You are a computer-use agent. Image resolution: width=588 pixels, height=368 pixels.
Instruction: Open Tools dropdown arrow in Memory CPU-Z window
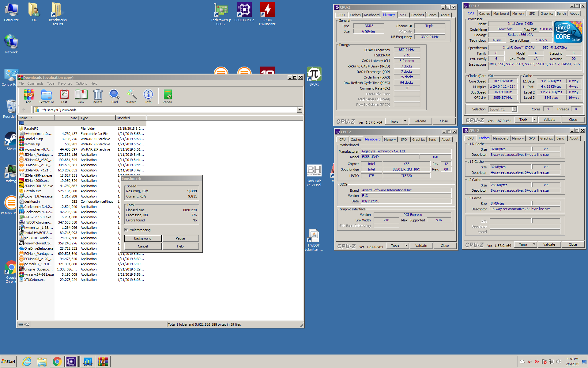pyautogui.click(x=405, y=121)
